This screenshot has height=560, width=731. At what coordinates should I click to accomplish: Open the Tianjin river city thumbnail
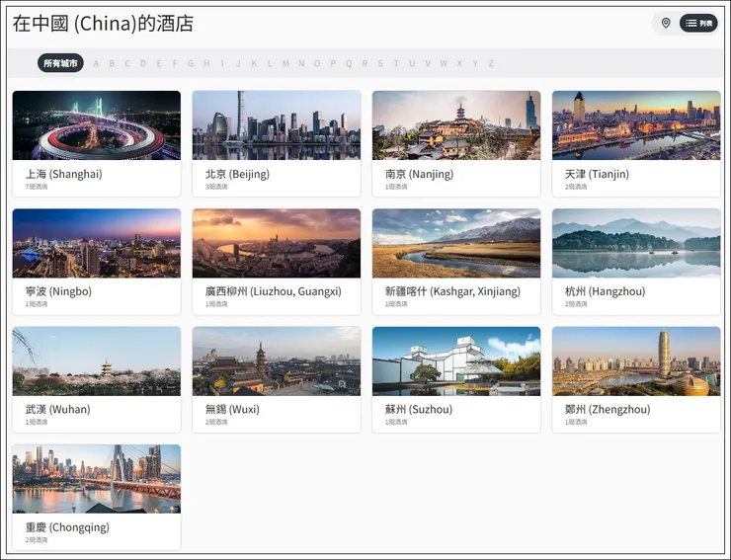(636, 125)
